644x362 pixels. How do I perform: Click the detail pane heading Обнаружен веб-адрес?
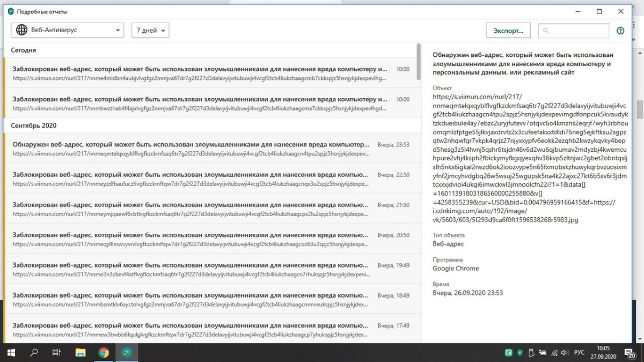pos(523,63)
